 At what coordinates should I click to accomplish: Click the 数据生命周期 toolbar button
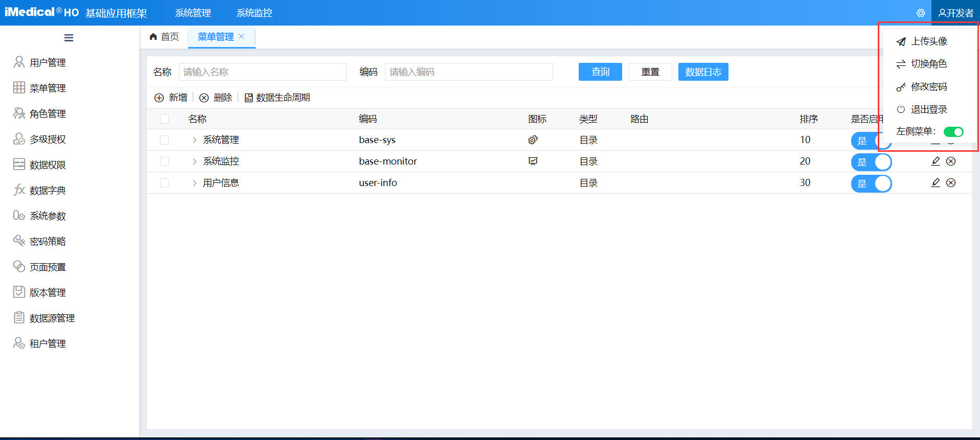(277, 98)
